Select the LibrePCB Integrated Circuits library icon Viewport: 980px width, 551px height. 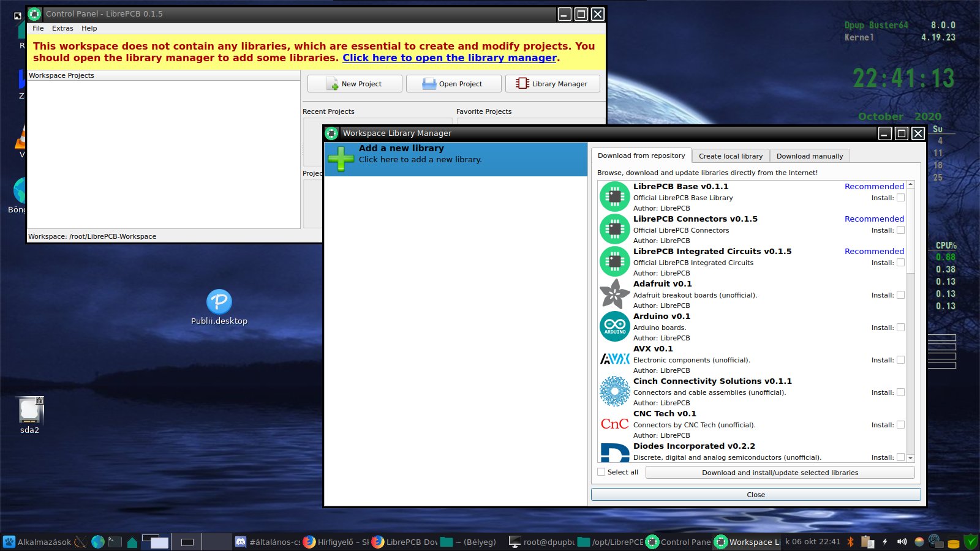tap(614, 261)
